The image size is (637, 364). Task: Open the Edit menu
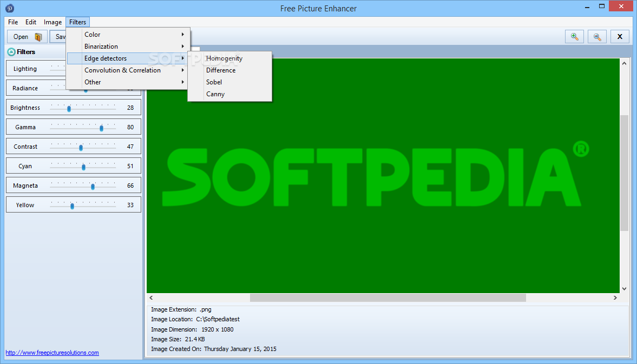[31, 22]
